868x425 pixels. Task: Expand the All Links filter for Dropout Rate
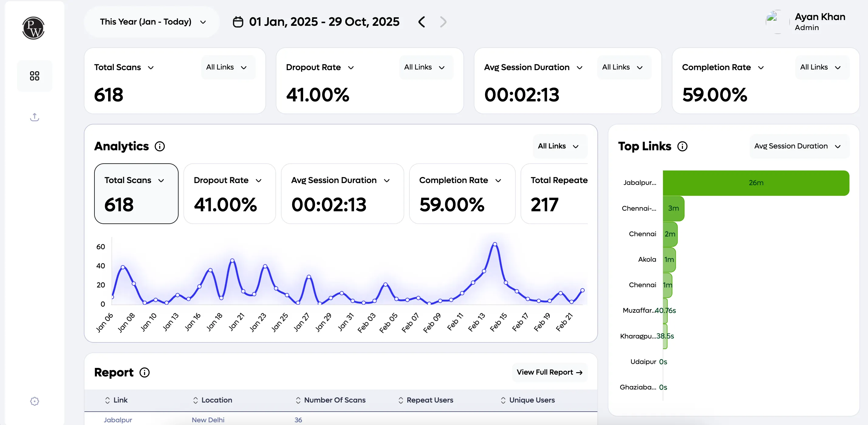[425, 67]
